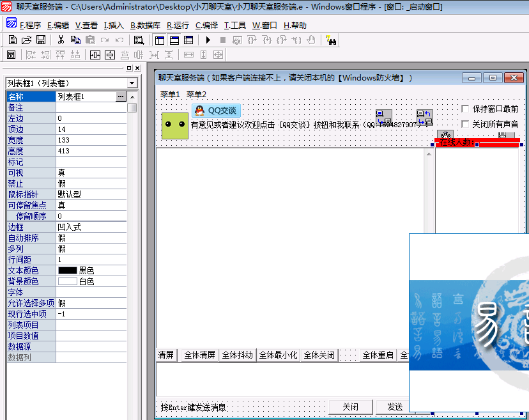This screenshot has height=420, width=529.
Task: Click the 全体最小化 button
Action: (278, 355)
